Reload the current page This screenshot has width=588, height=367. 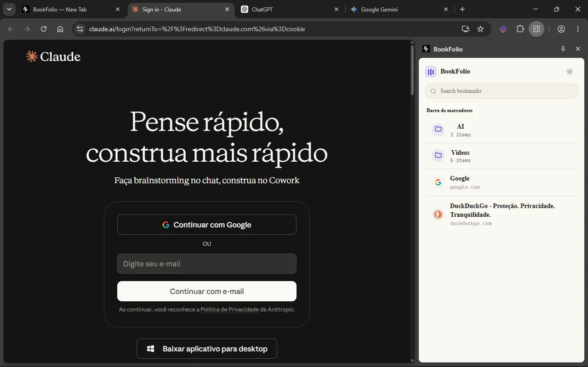point(44,29)
